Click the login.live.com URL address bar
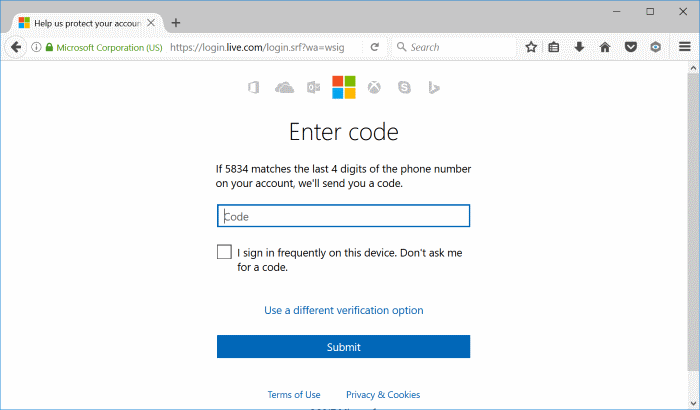The height and width of the screenshot is (410, 700). pos(257,47)
